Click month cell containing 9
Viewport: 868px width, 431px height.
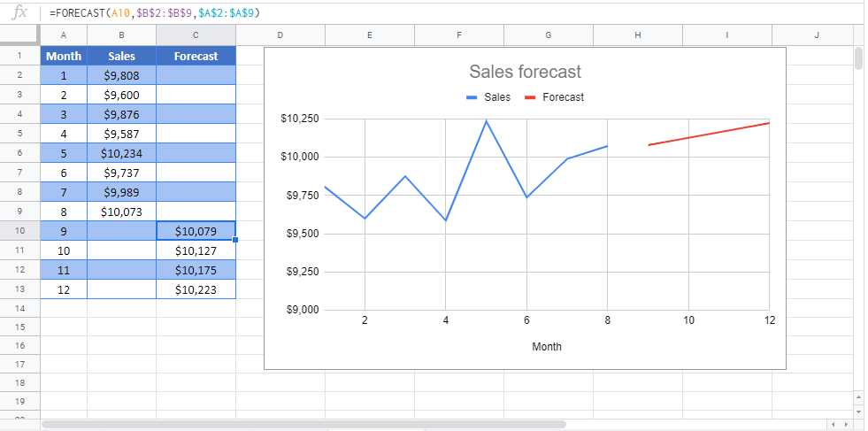point(64,230)
